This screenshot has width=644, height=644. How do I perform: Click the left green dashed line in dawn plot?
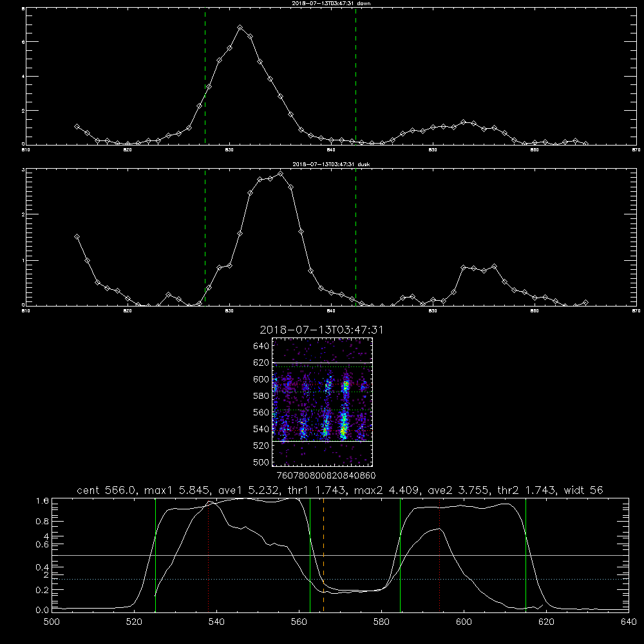(x=205, y=77)
